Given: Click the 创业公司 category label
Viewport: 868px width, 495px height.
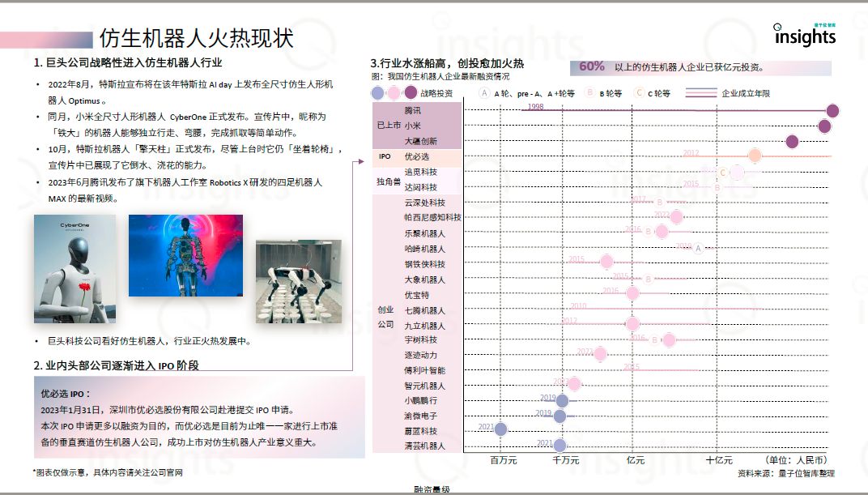Looking at the screenshot, I should [386, 317].
